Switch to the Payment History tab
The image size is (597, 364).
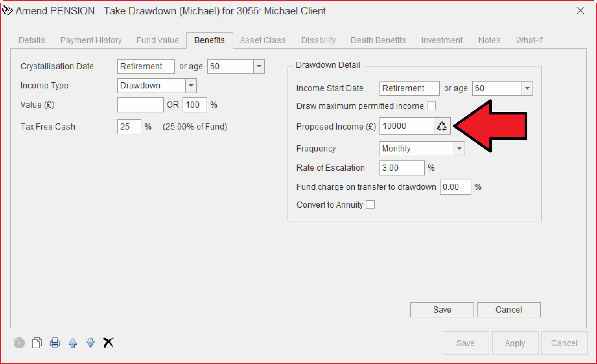(91, 40)
